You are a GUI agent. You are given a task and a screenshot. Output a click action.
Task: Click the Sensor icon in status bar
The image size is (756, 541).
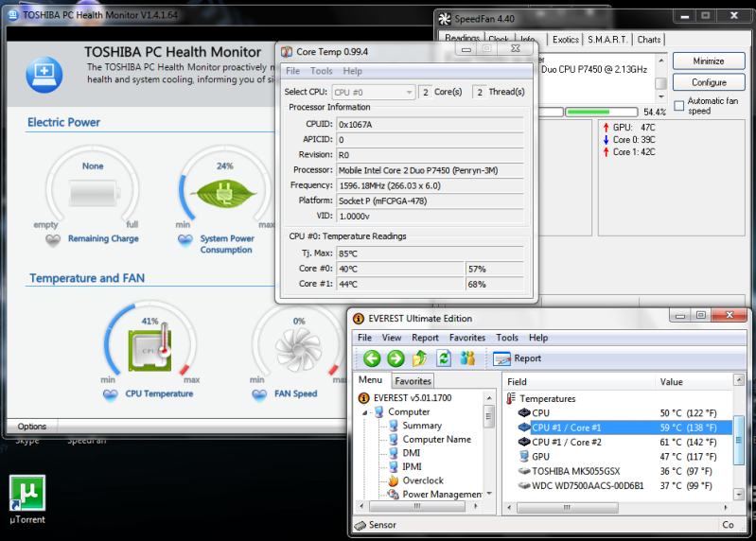point(360,525)
